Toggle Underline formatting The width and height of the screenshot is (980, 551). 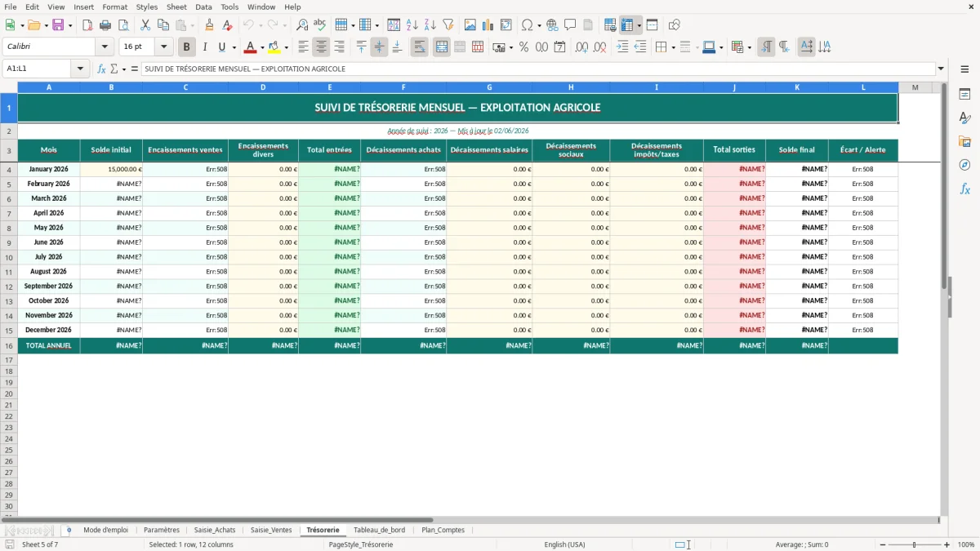click(x=221, y=47)
